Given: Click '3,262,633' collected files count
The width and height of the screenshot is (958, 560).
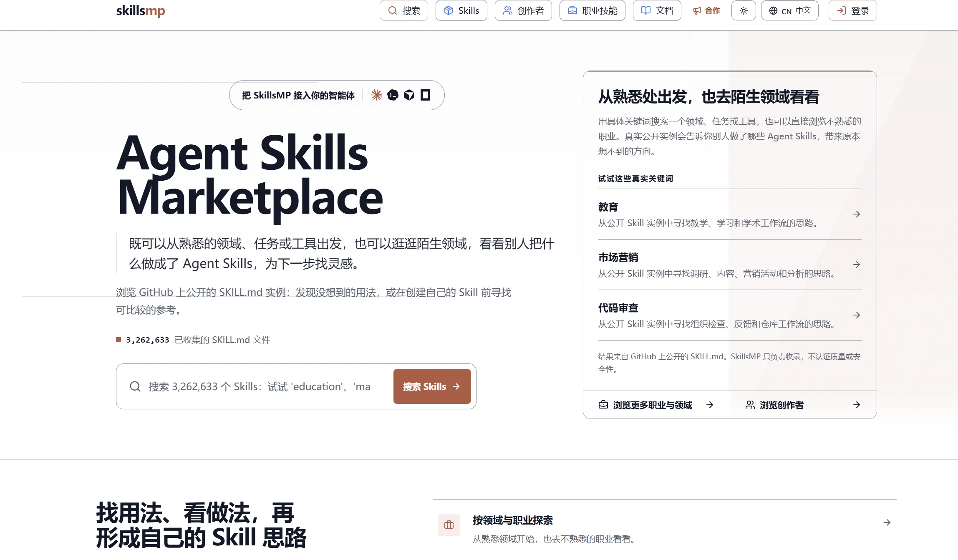Looking at the screenshot, I should tap(148, 340).
